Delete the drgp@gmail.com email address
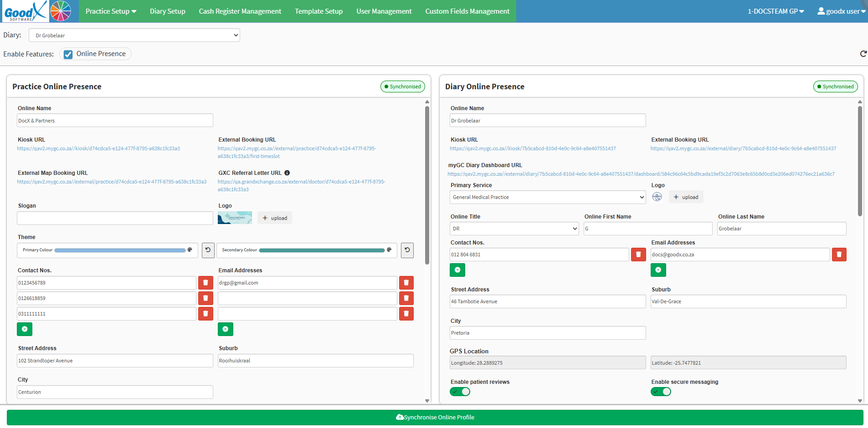868x428 pixels. click(x=406, y=283)
